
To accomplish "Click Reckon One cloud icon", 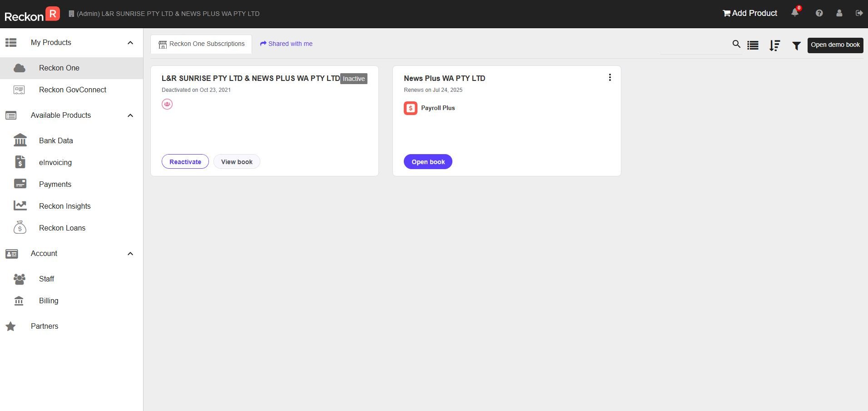I will click(x=20, y=68).
